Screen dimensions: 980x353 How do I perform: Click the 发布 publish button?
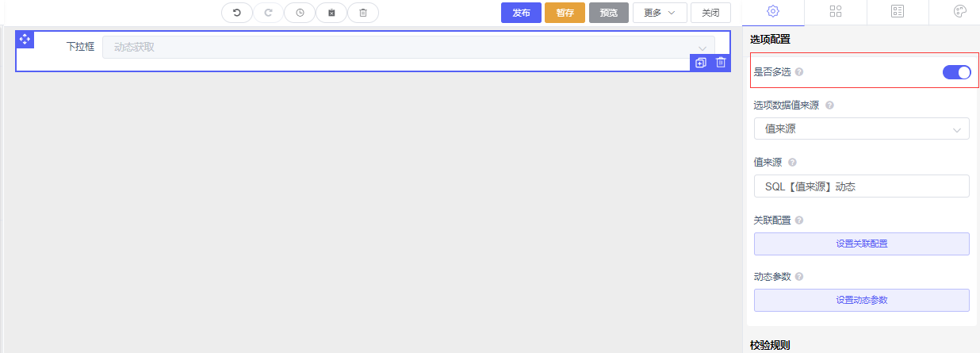521,13
